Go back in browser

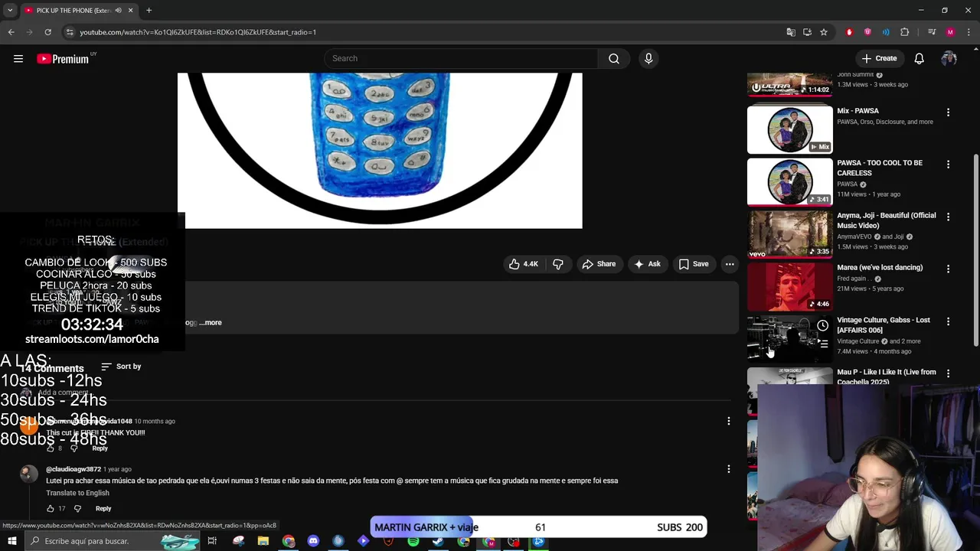pyautogui.click(x=11, y=32)
